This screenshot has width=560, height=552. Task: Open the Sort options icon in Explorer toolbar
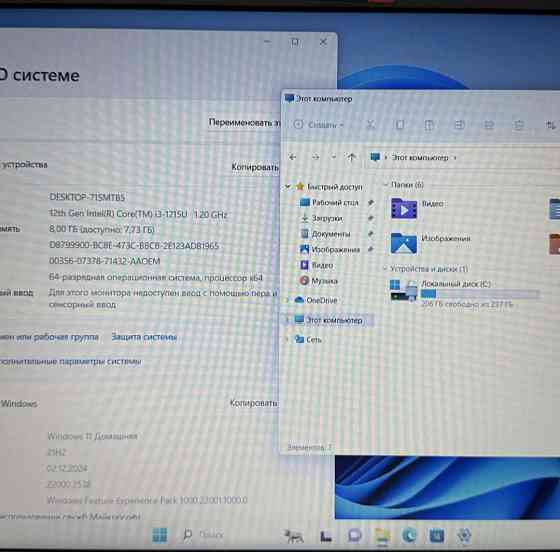[x=551, y=125]
